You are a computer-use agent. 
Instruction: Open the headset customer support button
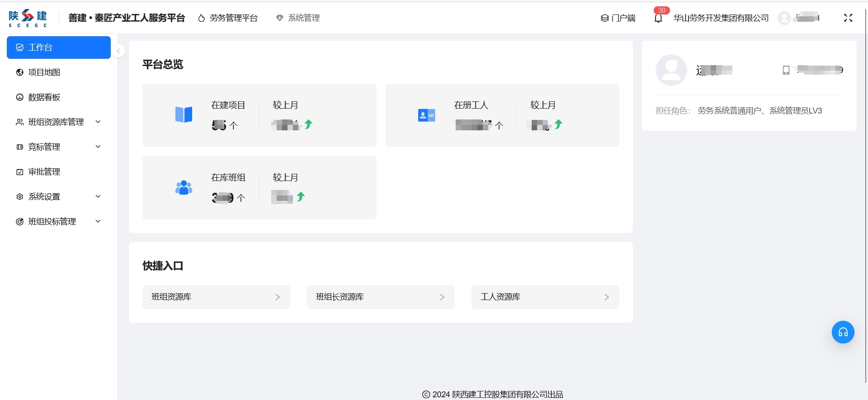point(843,332)
